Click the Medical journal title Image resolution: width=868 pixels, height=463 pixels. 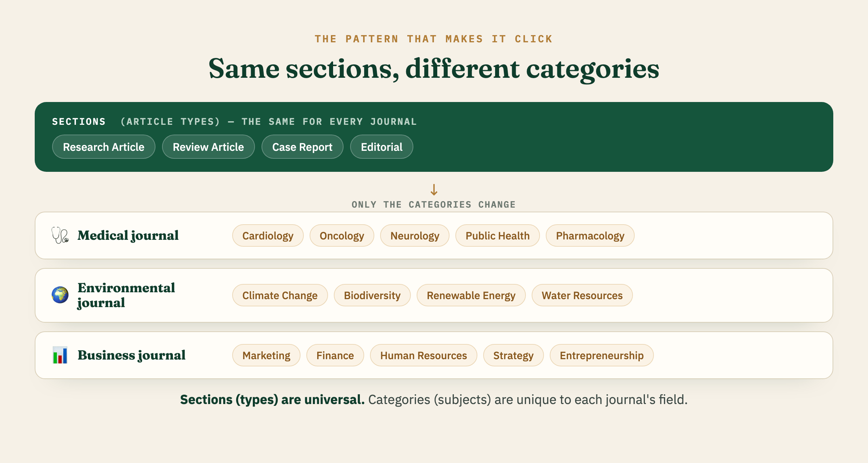pyautogui.click(x=128, y=235)
